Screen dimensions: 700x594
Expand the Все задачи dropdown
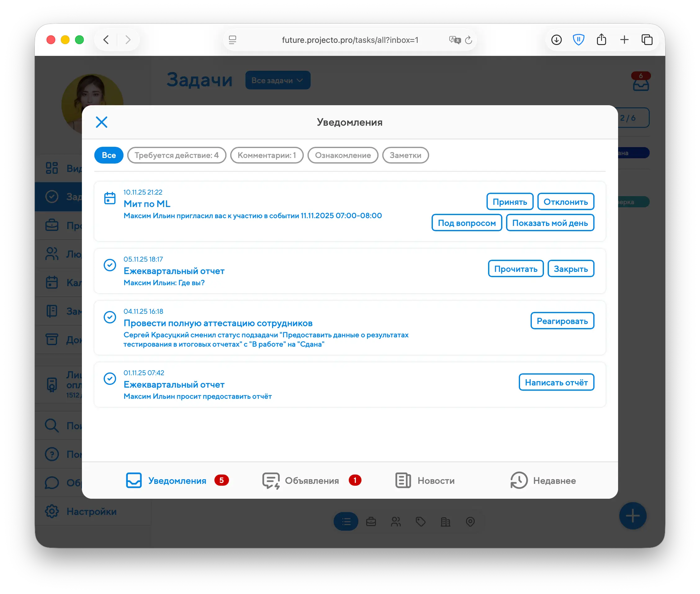coord(277,80)
